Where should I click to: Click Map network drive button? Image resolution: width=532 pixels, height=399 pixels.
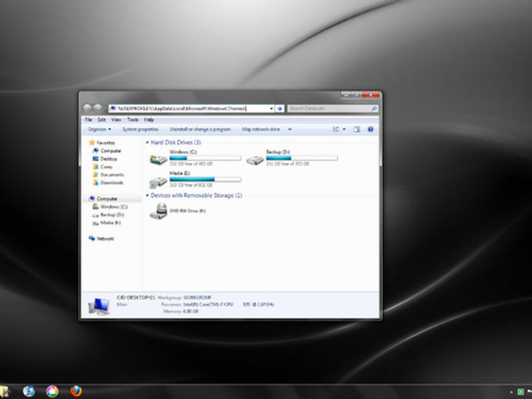tap(261, 129)
